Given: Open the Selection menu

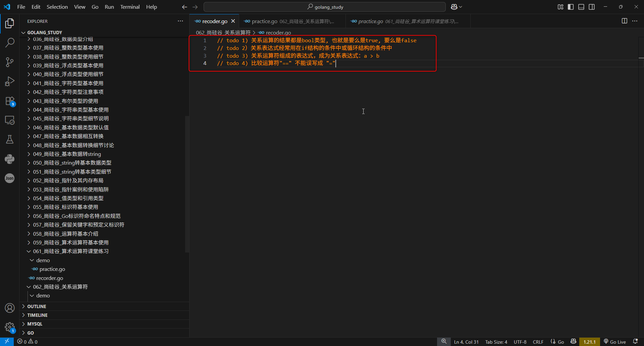Looking at the screenshot, I should pos(57,7).
